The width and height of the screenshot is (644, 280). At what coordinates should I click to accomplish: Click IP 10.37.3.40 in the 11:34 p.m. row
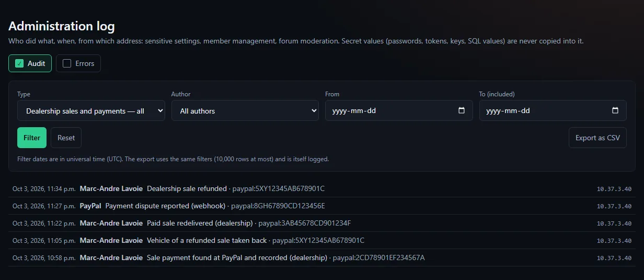pyautogui.click(x=614, y=189)
